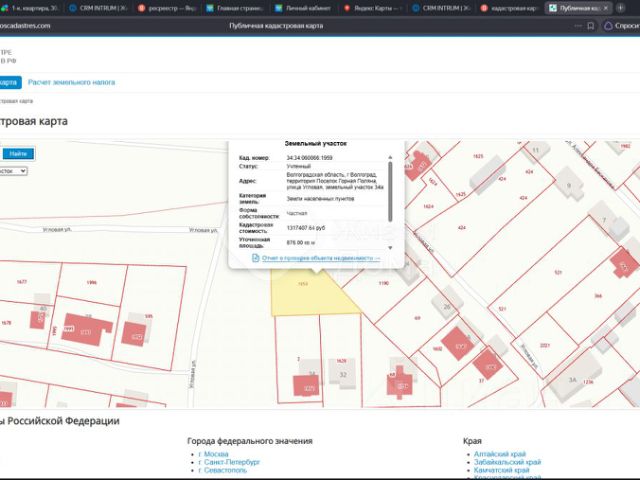Viewport: 640px width, 480px height.
Task: Open the Алтайский край region link
Action: tap(500, 454)
